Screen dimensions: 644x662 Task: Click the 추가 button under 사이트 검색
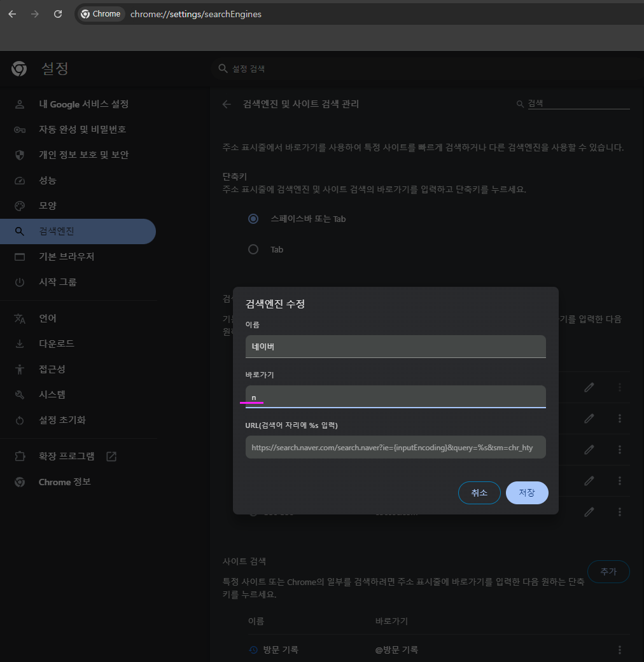point(608,571)
